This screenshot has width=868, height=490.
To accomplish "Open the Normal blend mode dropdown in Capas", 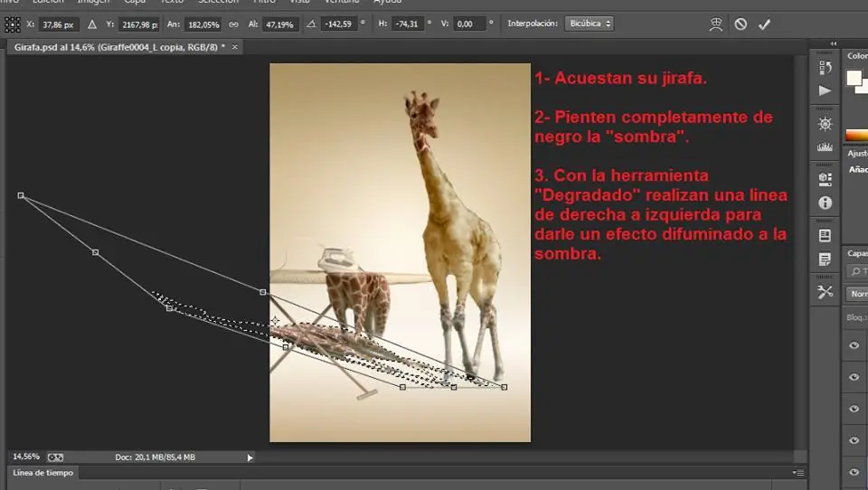I will click(858, 294).
